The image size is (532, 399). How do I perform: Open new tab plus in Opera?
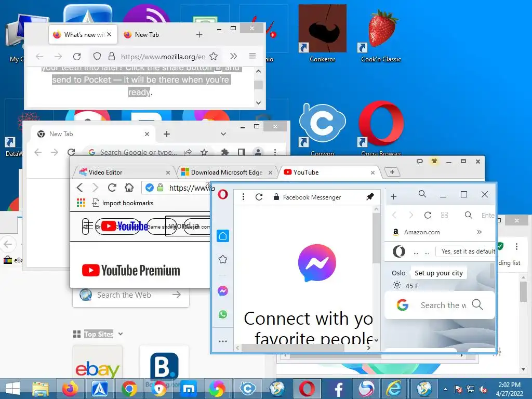click(x=394, y=196)
